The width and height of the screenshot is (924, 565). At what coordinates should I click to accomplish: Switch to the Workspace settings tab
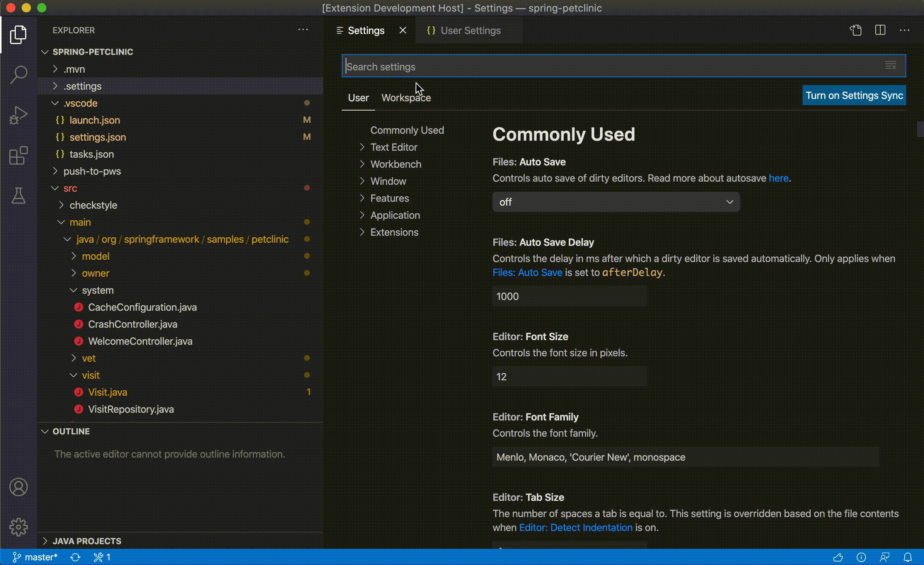[x=406, y=98]
